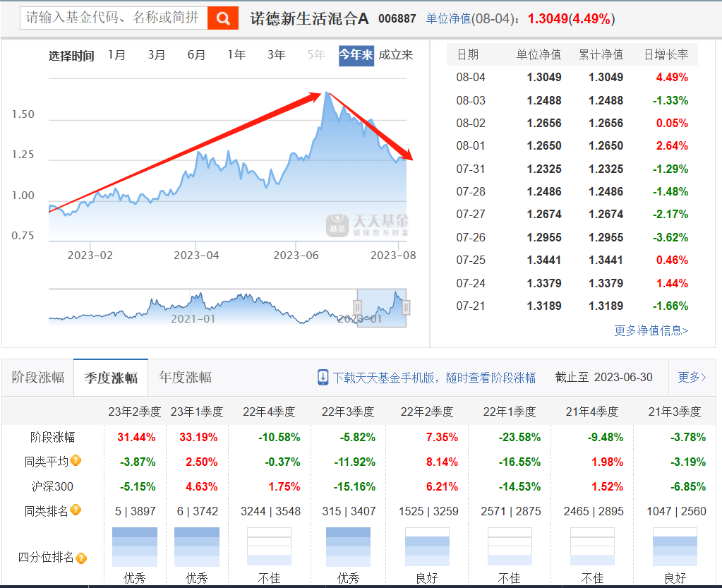The image size is (722, 588).
Task: Click the 2021-01 area of overview chart
Action: pyautogui.click(x=193, y=318)
